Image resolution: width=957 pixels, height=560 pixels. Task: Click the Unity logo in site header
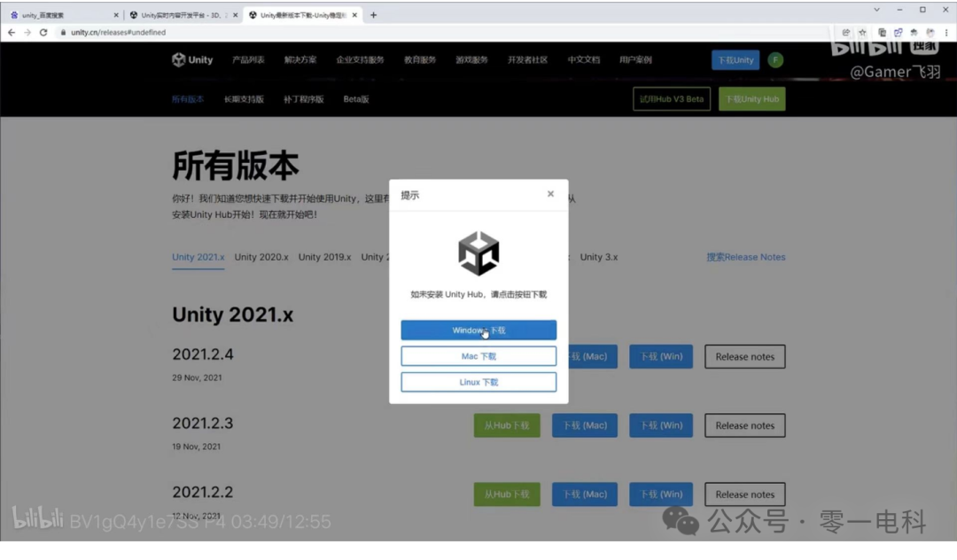coord(192,59)
